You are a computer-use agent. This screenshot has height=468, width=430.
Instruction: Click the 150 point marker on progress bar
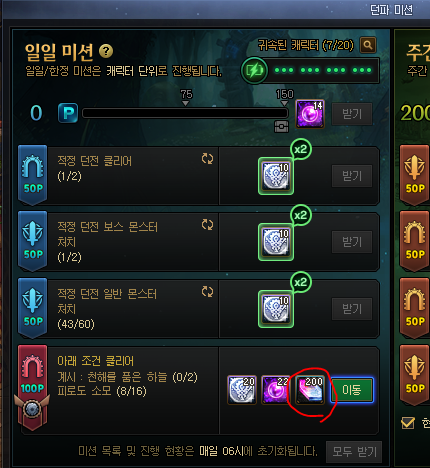[x=285, y=97]
